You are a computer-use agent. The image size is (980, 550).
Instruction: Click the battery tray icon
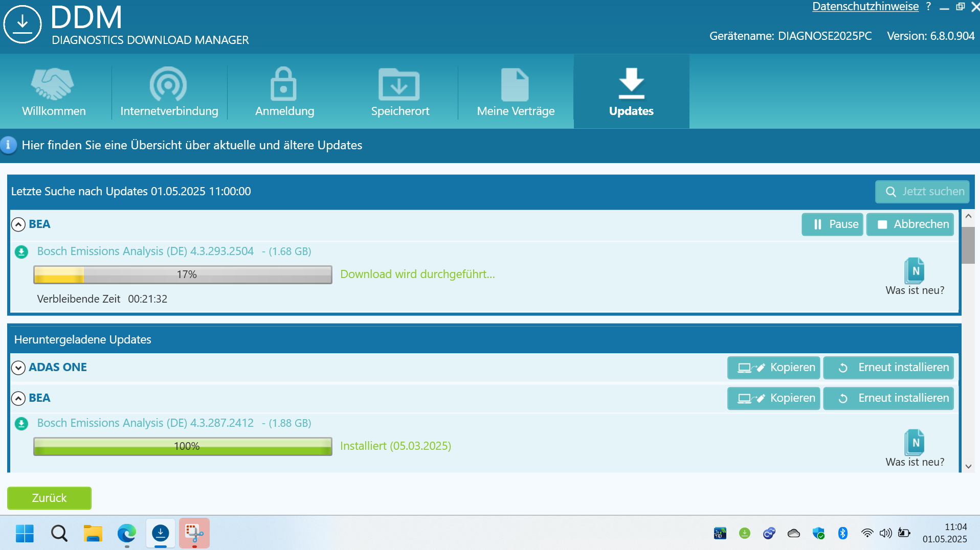[x=904, y=533]
